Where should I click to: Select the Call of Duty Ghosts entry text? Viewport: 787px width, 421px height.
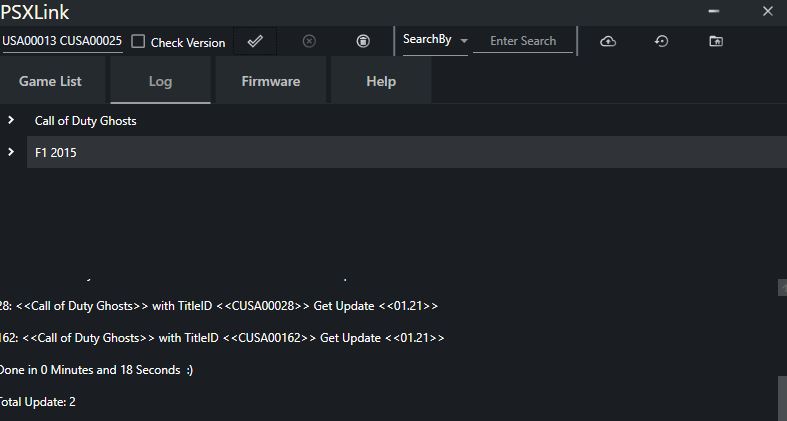(x=85, y=121)
